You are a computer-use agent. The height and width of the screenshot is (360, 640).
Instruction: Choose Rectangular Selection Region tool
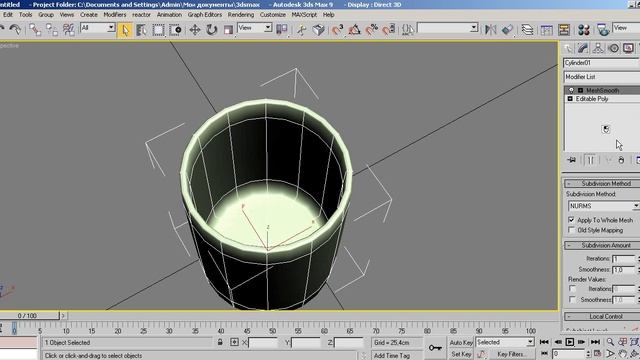tap(158, 30)
